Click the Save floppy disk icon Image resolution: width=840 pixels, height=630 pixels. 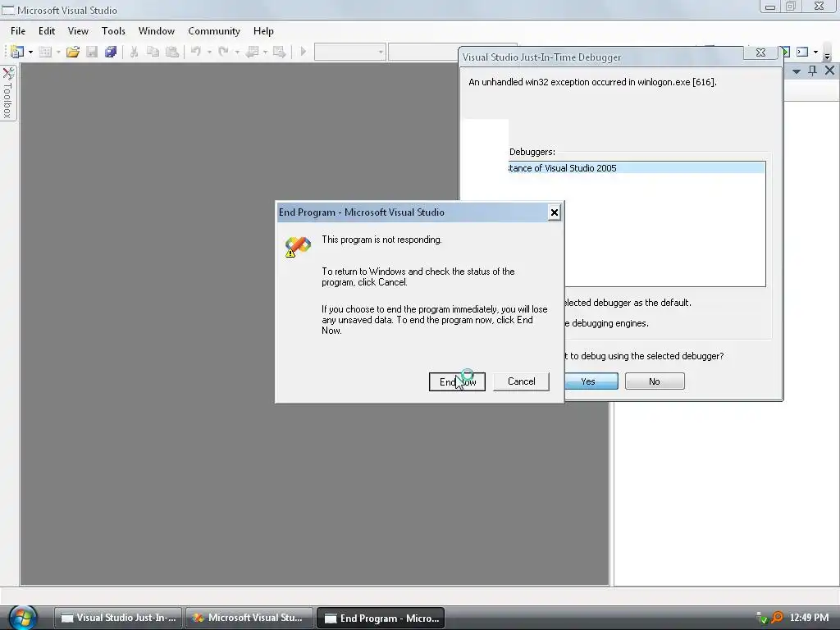(92, 52)
